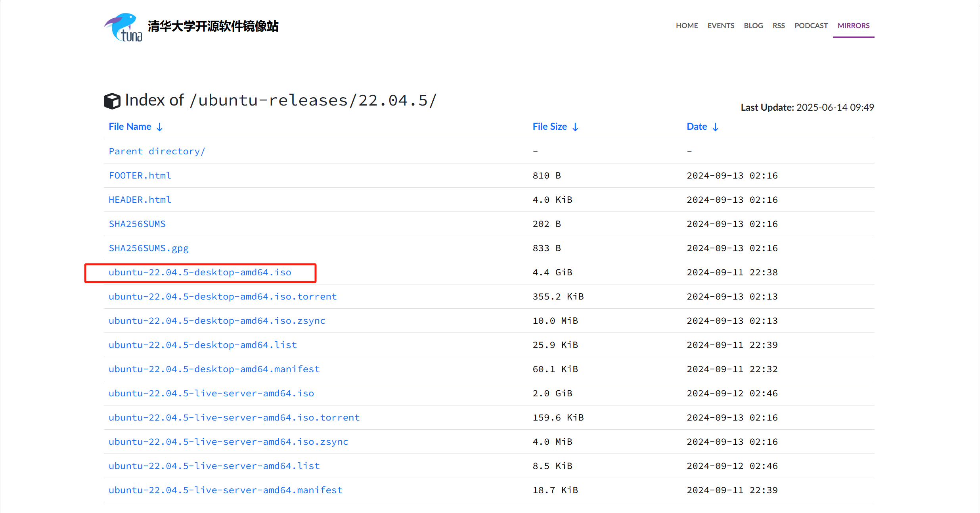Open the SHA256SUMS.gpg file
980x513 pixels.
point(149,248)
